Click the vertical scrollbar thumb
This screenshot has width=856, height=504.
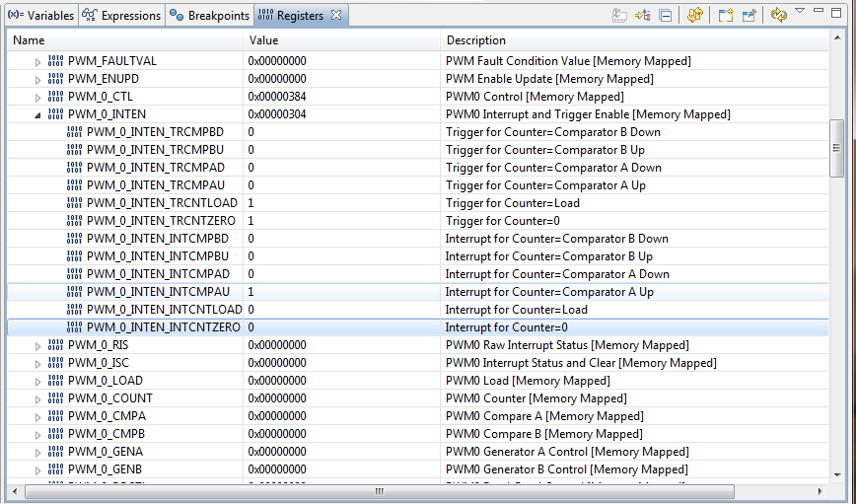tap(836, 148)
